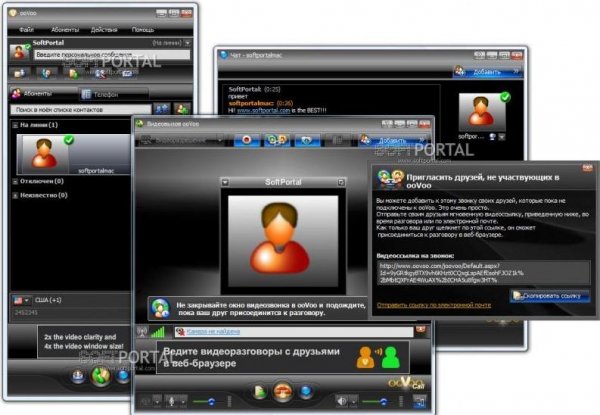Click the send file icon left of hang up
The height and width of the screenshot is (415, 600).
[x=260, y=392]
